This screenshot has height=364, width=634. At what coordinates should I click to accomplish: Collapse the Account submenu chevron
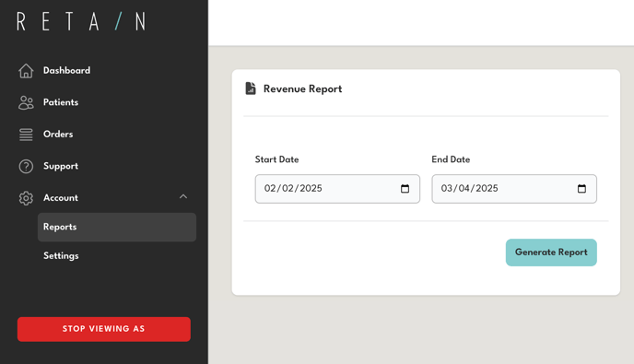(x=183, y=196)
